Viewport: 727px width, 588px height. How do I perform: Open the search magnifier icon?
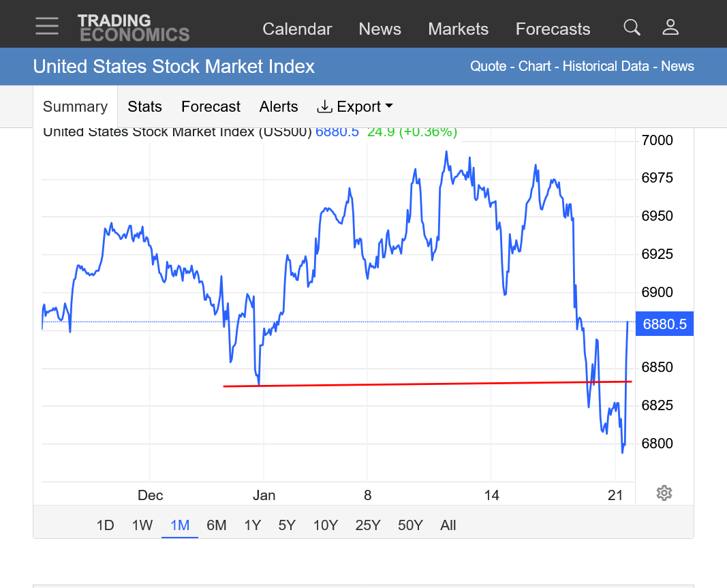click(632, 27)
